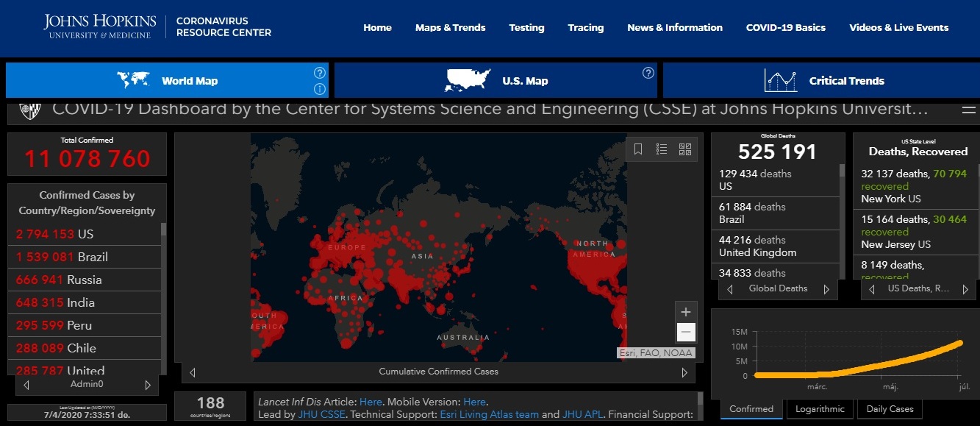Next panel arrow beside US Deaths, R...
The image size is (980, 426).
coord(966,289)
